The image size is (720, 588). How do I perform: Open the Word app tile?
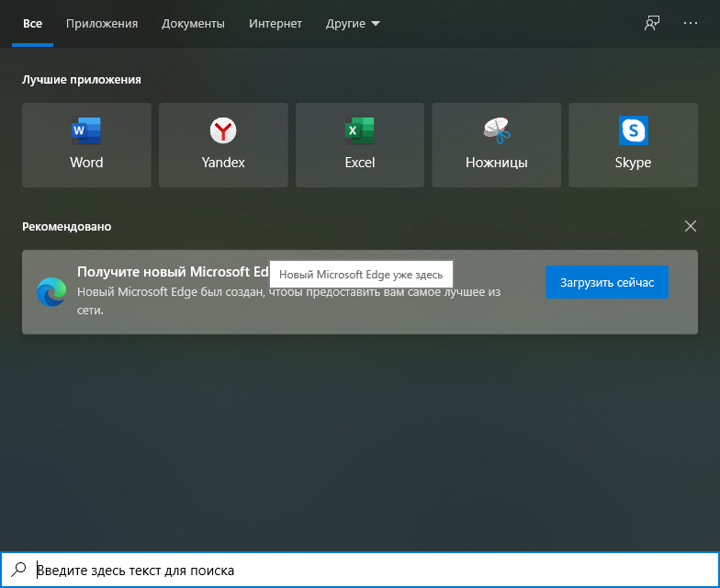(86, 145)
